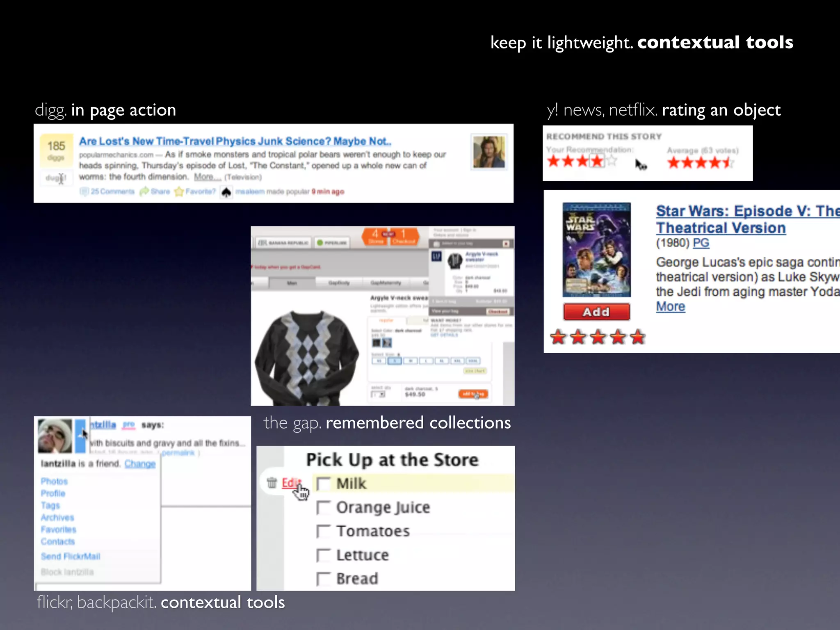
Task: Select the second blue sweater color swatch
Action: (x=387, y=343)
